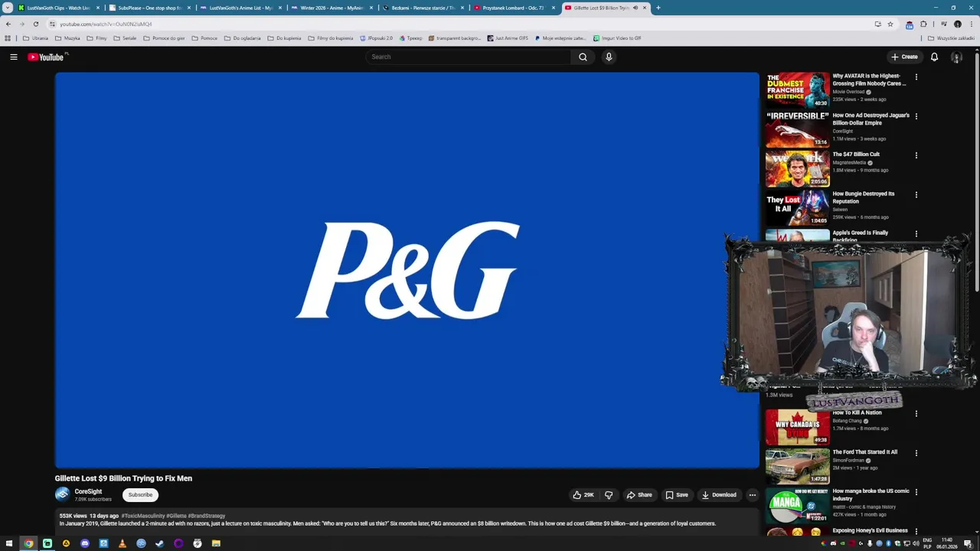Open the YouTube account avatar menu

[x=956, y=57]
